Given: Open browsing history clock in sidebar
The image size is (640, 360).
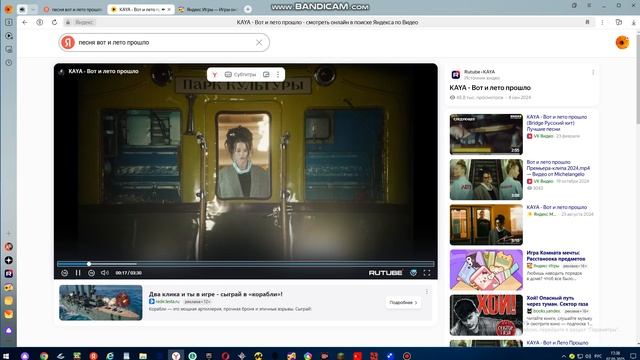Looking at the screenshot, I should pos(9,63).
